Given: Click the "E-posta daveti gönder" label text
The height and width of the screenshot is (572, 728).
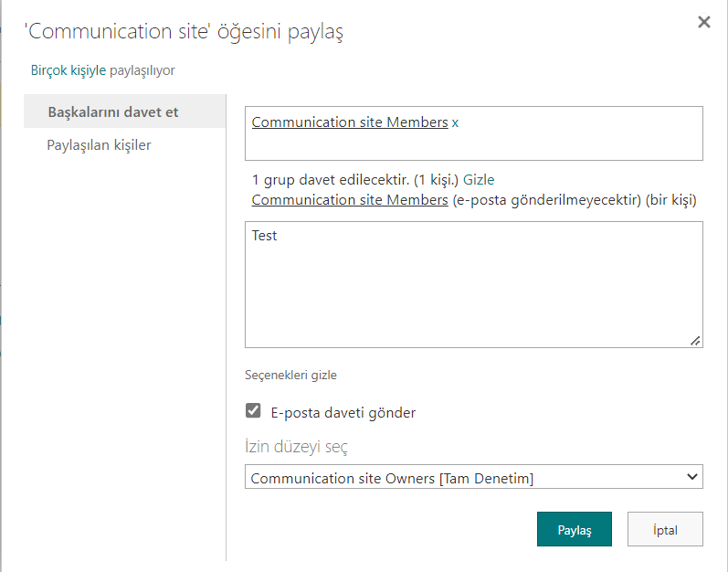Looking at the screenshot, I should [x=343, y=413].
